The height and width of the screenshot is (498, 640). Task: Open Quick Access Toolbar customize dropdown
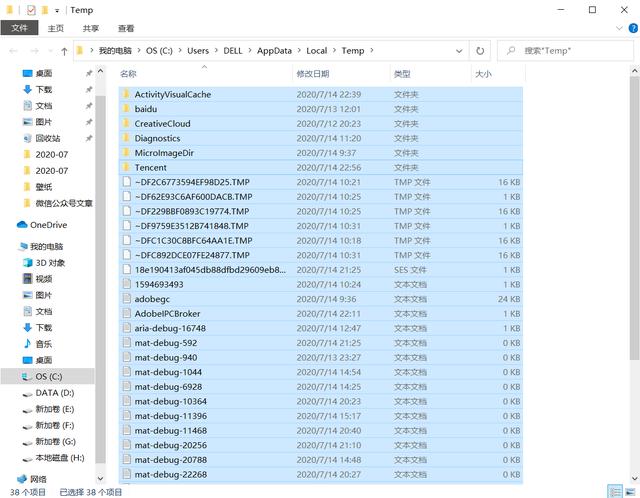click(x=57, y=10)
